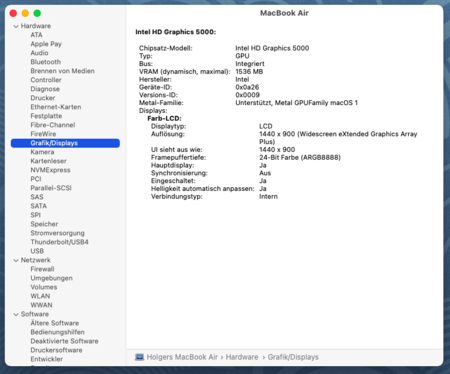
Task: Open the NVMExpress entry
Action: [x=50, y=170]
